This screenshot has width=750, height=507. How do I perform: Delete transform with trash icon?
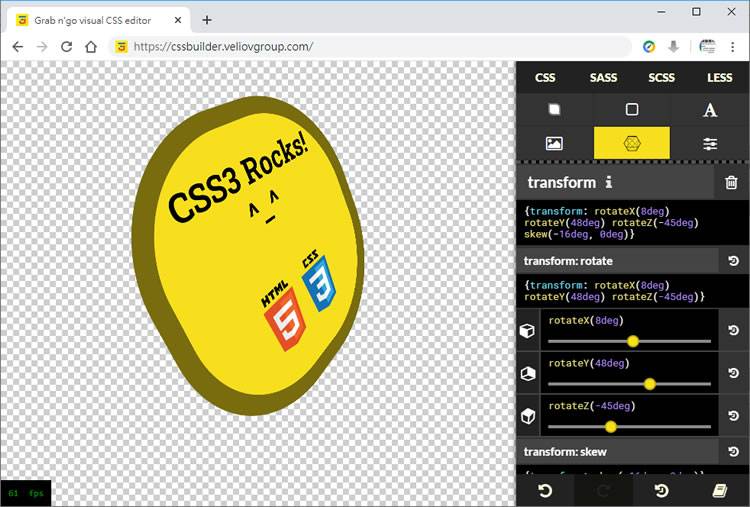click(x=731, y=182)
